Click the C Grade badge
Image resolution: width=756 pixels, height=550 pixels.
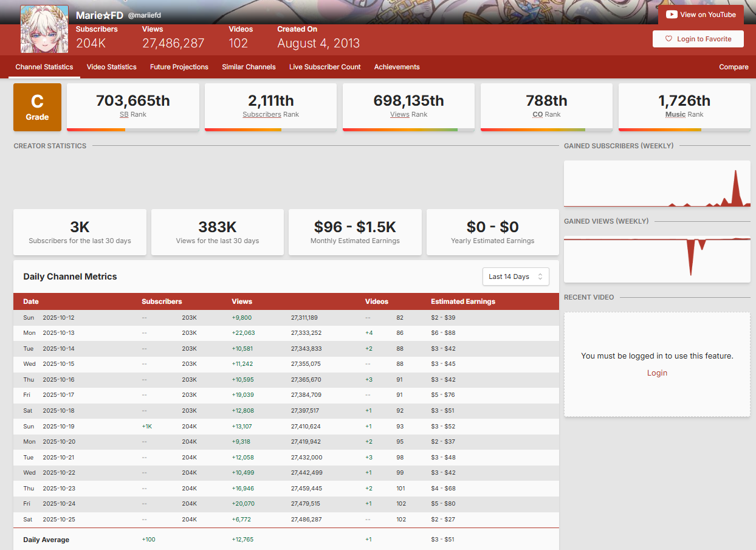point(37,108)
